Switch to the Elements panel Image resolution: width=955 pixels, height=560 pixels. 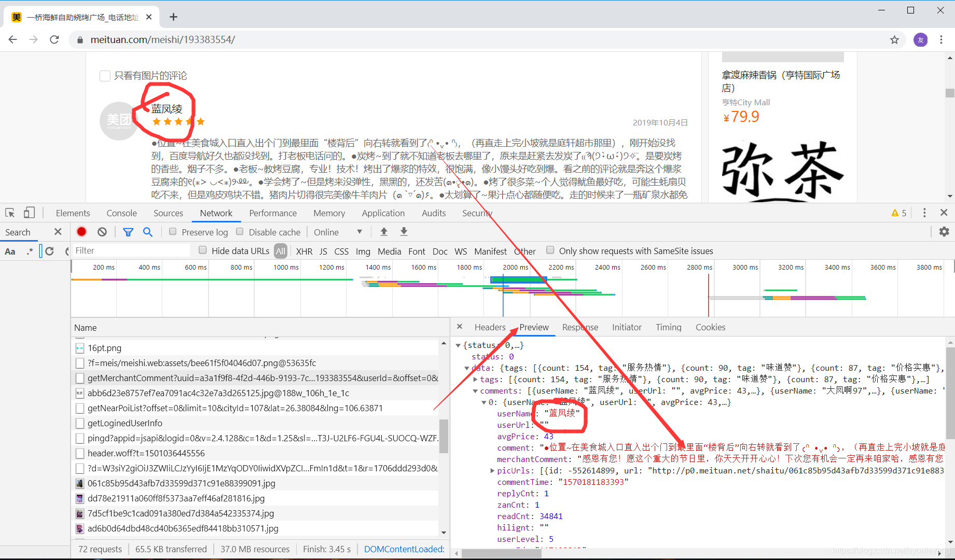coord(73,213)
